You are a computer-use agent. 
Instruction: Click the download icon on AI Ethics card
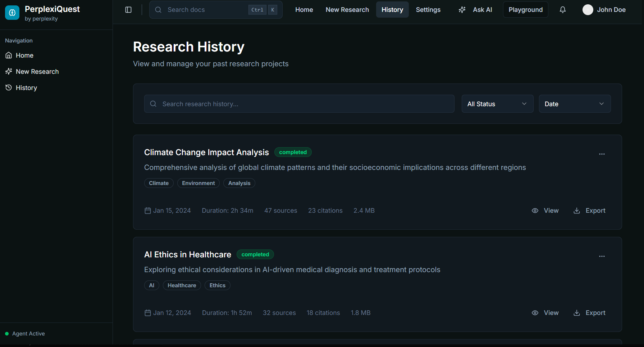pyautogui.click(x=577, y=313)
